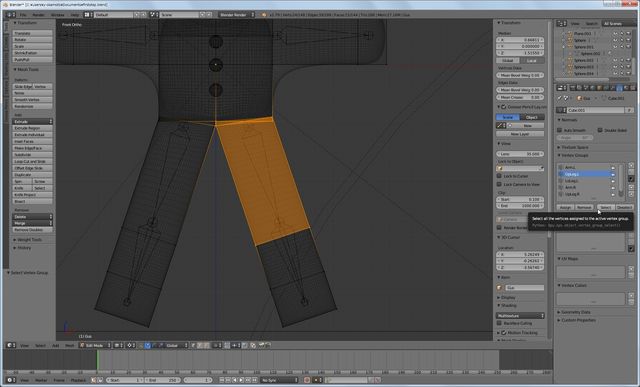Screen dimensions: 640x387
Task: Open the File menu
Action: click(x=23, y=15)
